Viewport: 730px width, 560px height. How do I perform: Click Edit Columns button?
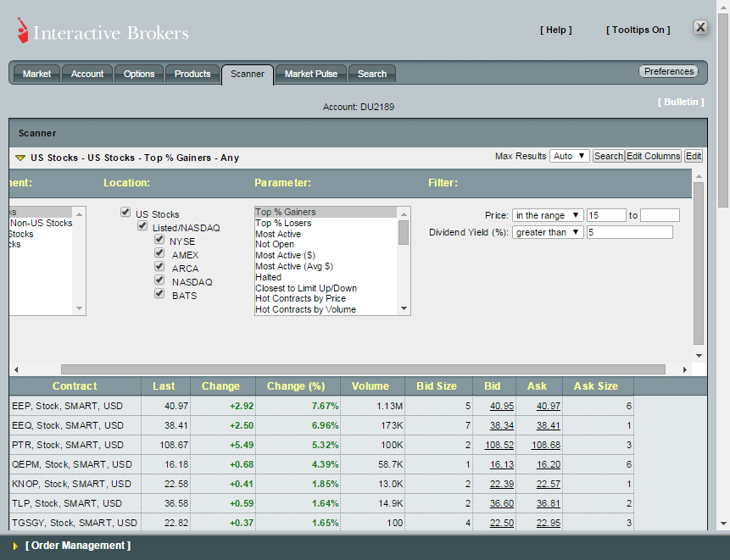(653, 156)
